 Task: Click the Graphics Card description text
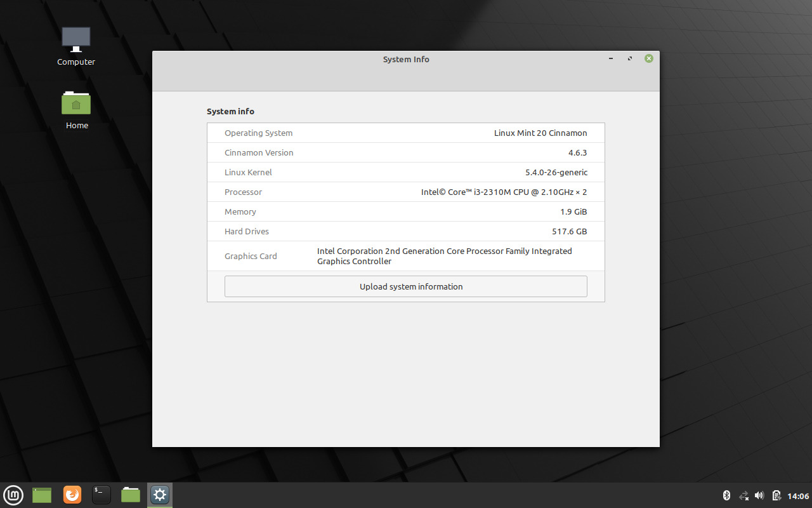pyautogui.click(x=444, y=256)
